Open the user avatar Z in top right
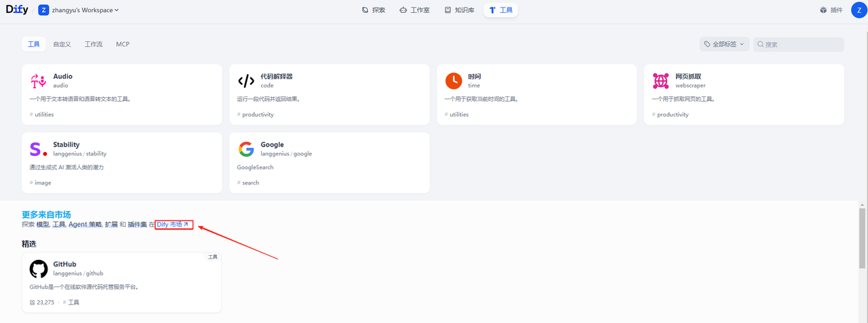This screenshot has height=323, width=868. [859, 10]
